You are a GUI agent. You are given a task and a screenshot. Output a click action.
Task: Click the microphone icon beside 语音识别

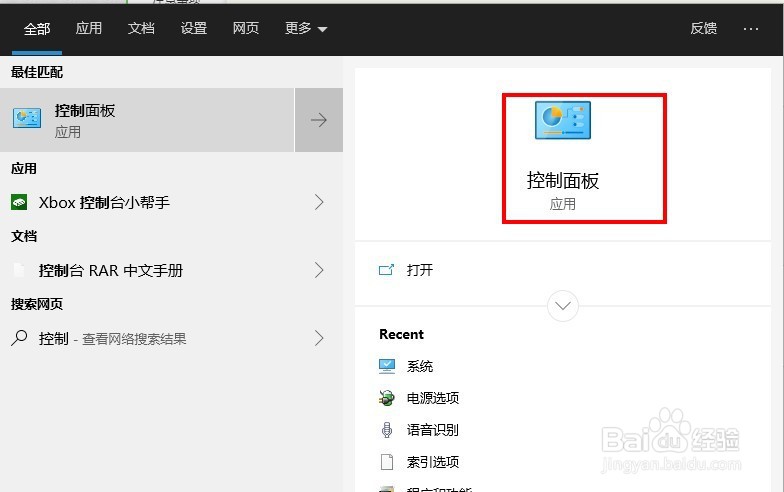(386, 430)
